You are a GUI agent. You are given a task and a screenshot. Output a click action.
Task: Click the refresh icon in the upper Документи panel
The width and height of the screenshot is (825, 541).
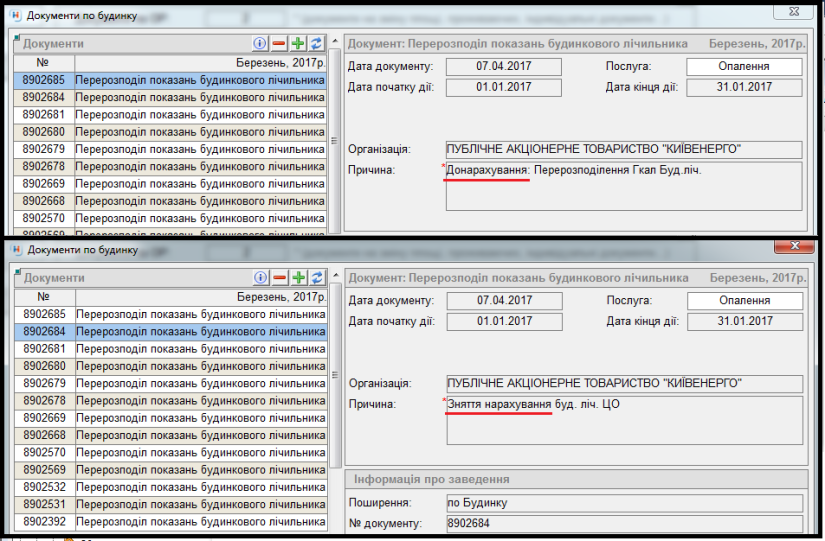point(316,43)
